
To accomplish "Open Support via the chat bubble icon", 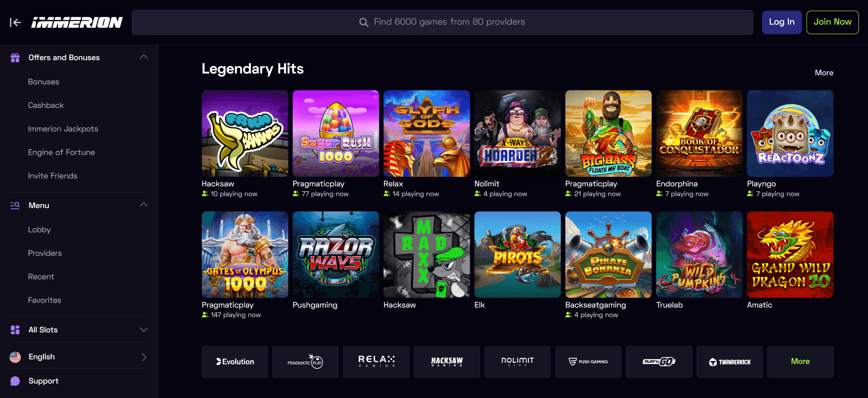I will click(15, 381).
